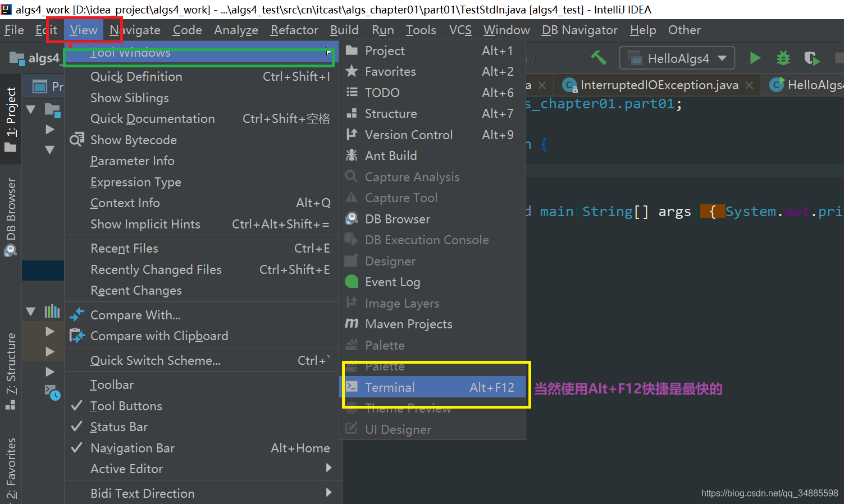Select DB Browser in Tool Windows submenu

coord(432,219)
